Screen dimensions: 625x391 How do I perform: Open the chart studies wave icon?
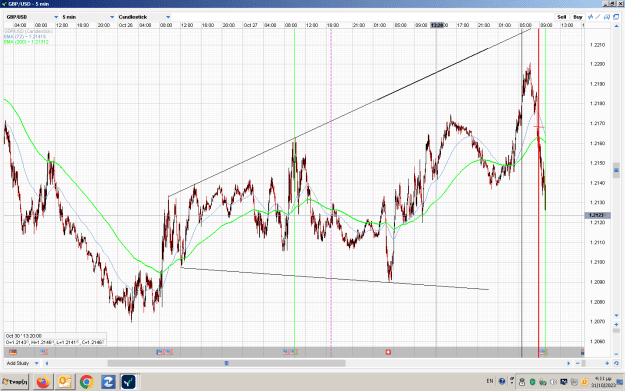point(590,17)
